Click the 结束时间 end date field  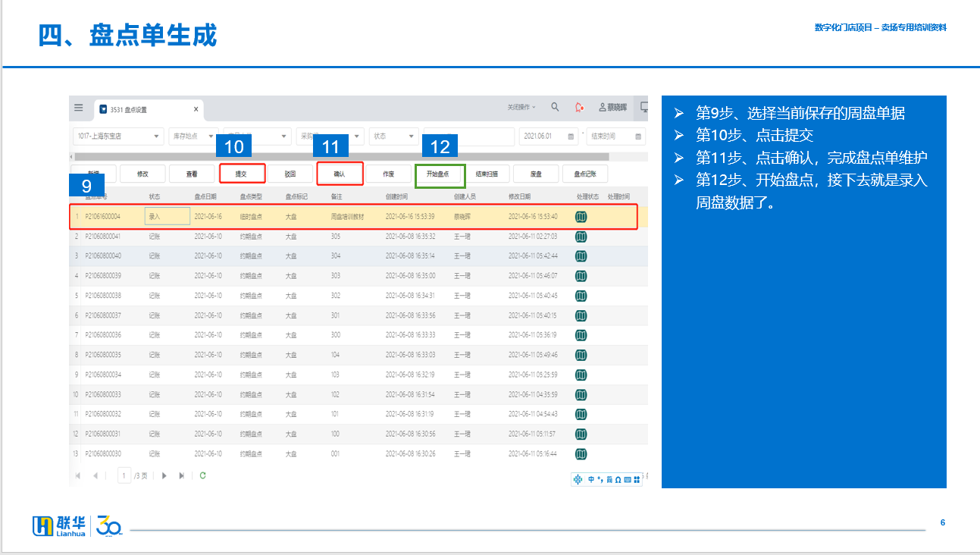tap(616, 136)
